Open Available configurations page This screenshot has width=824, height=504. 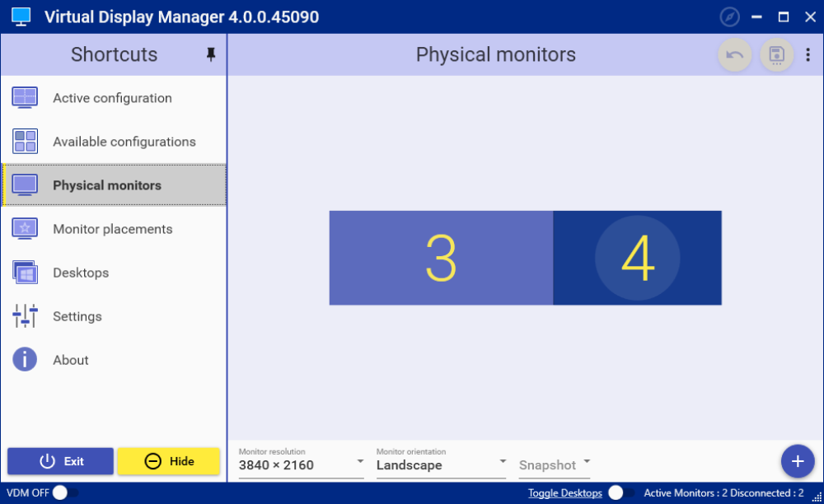tap(114, 141)
